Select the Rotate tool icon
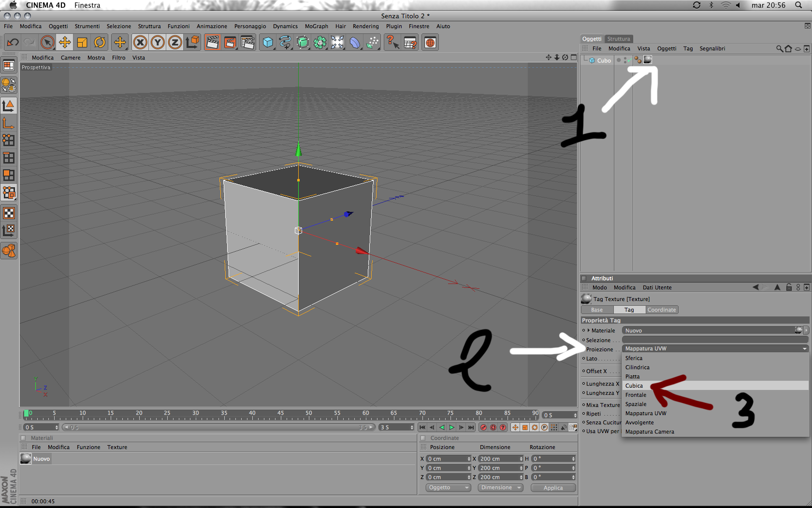Screen dimensions: 812x508 [100, 43]
